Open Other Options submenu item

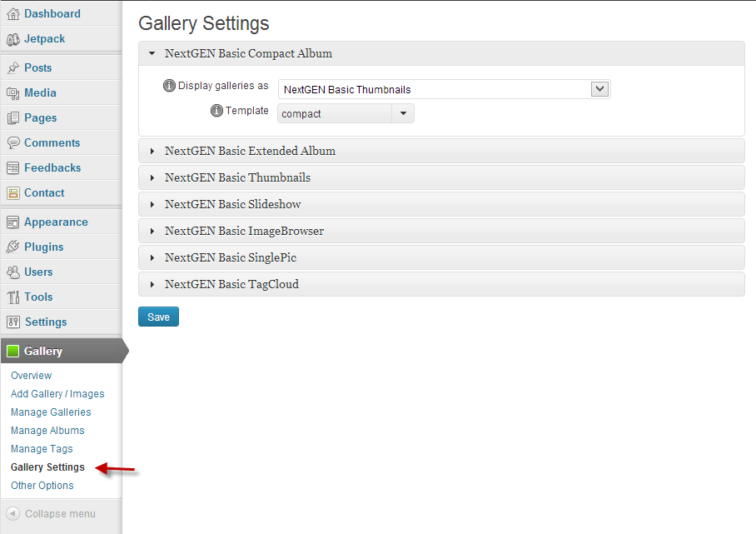coord(42,486)
